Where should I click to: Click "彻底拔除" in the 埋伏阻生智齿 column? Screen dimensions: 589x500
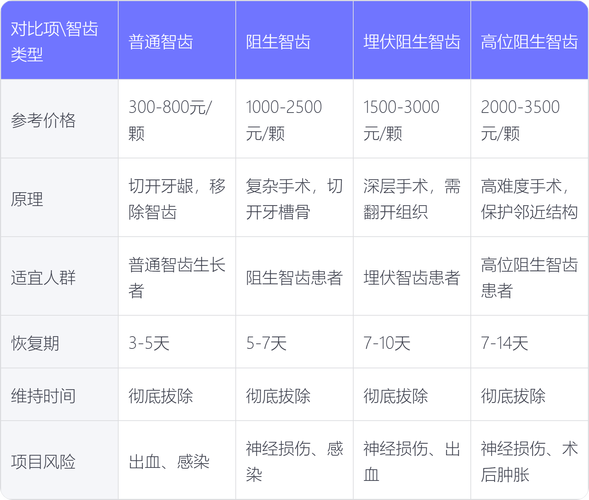(x=412, y=395)
